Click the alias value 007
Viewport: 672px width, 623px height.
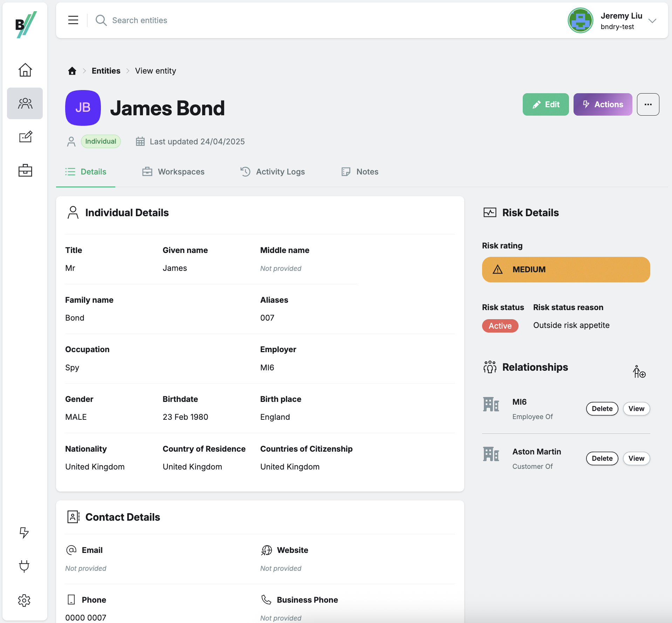point(267,318)
